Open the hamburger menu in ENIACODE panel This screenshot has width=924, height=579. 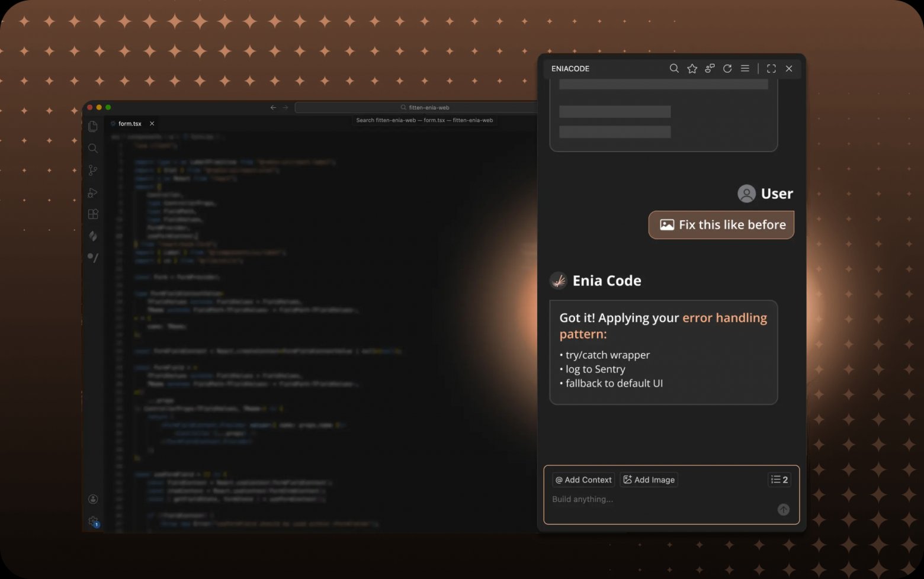pyautogui.click(x=745, y=69)
